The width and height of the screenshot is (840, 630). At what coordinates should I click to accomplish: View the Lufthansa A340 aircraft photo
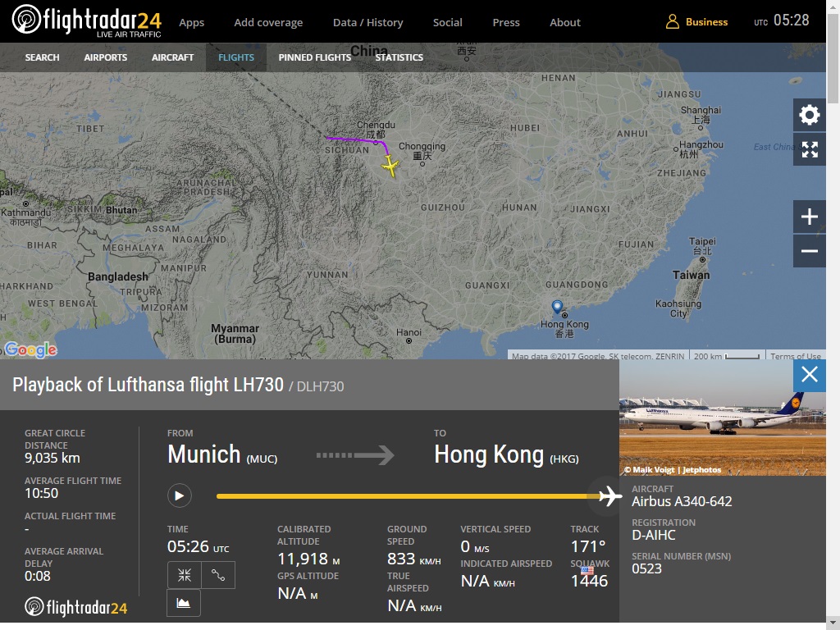pos(722,418)
